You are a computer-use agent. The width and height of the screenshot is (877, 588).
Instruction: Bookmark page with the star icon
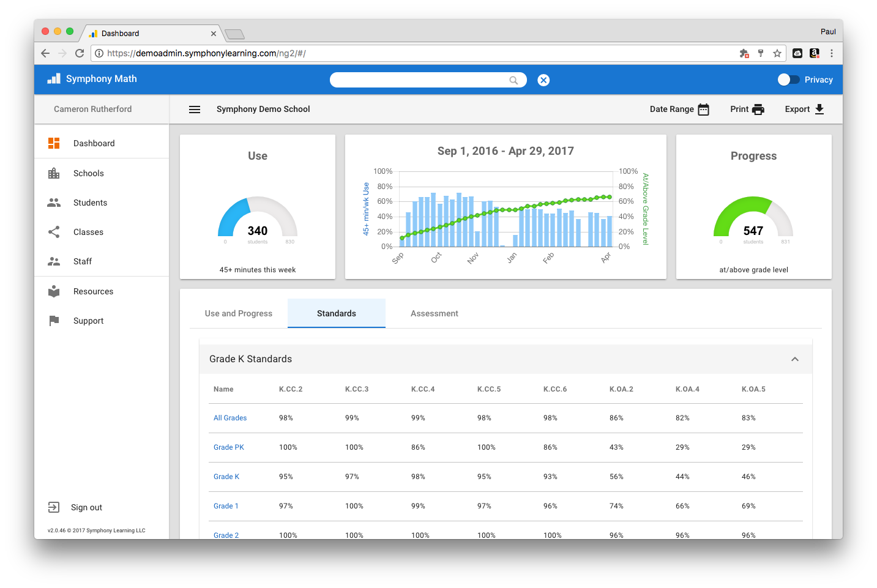tap(777, 53)
